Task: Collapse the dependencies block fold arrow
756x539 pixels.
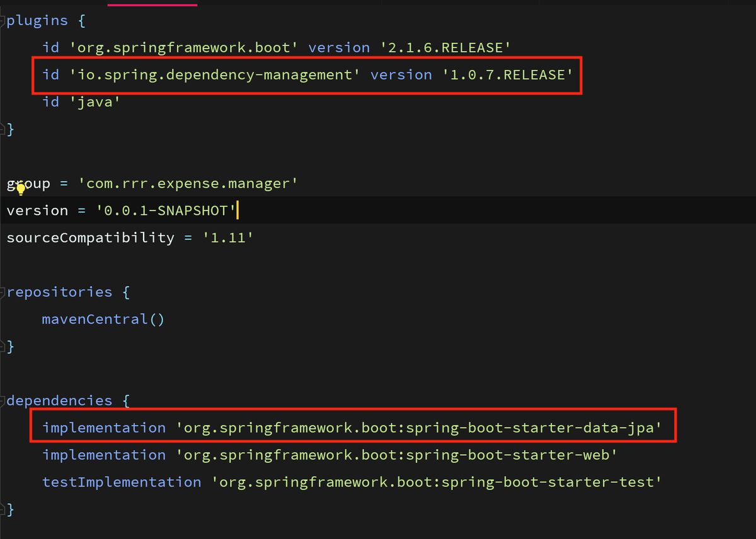Action: tap(3, 400)
